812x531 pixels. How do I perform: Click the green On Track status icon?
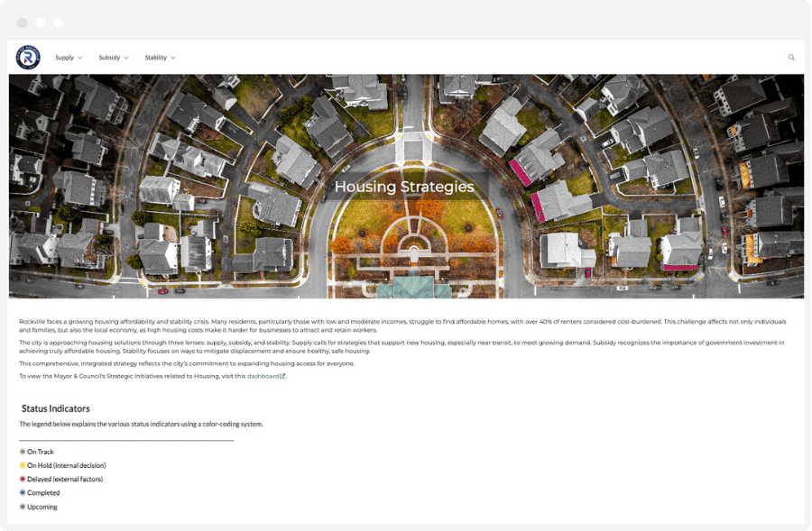22,452
